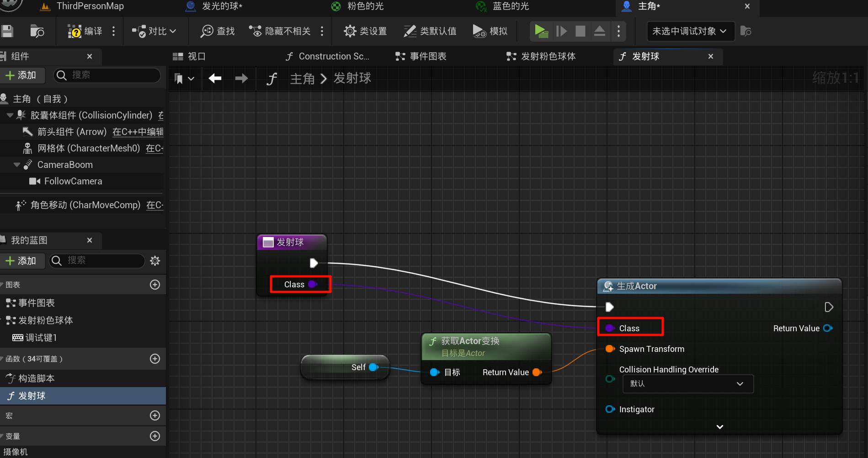Navigate back with the left arrow

[215, 79]
